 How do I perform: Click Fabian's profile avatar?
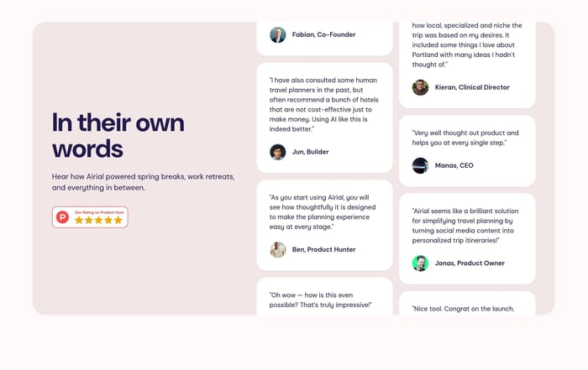[277, 35]
